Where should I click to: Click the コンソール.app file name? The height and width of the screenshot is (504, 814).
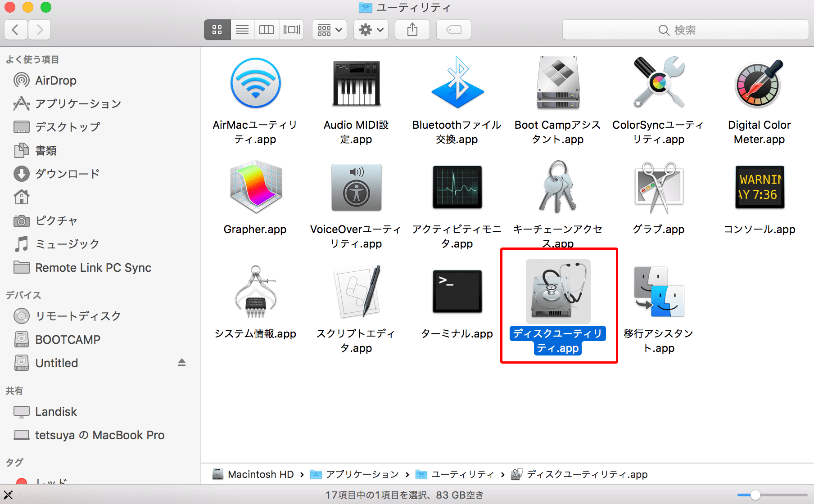point(760,229)
